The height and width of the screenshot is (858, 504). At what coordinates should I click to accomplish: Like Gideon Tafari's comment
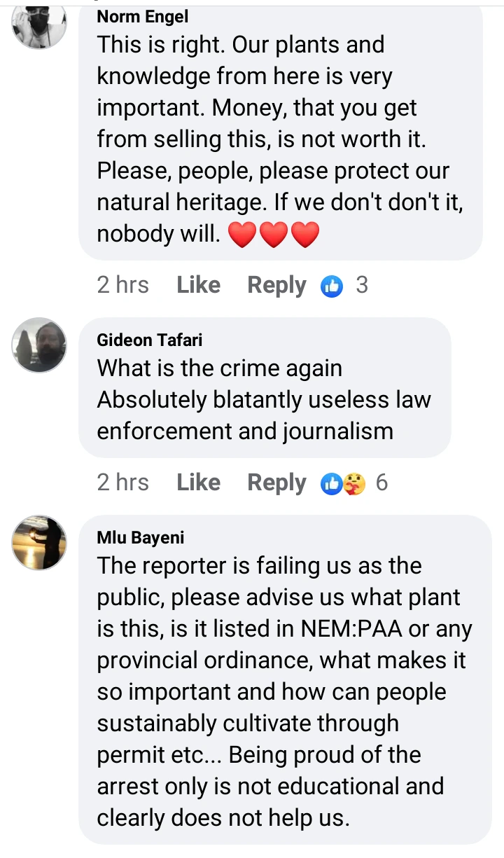198,483
